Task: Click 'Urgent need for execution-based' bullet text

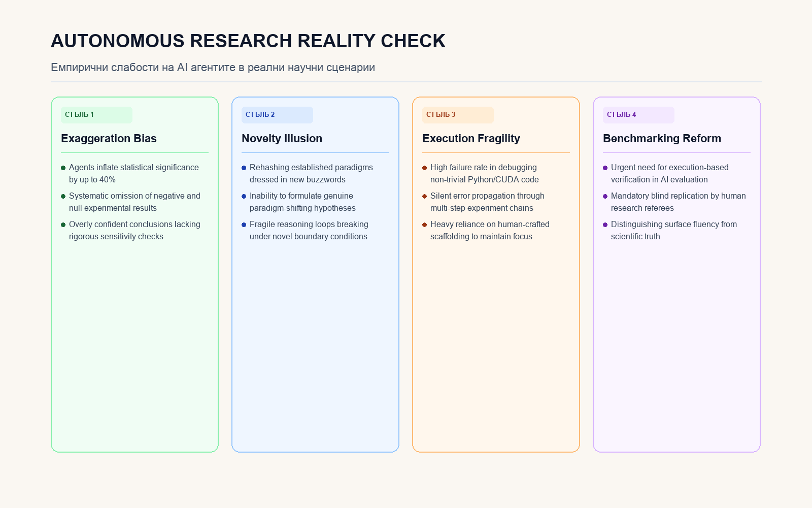Action: tap(670, 168)
